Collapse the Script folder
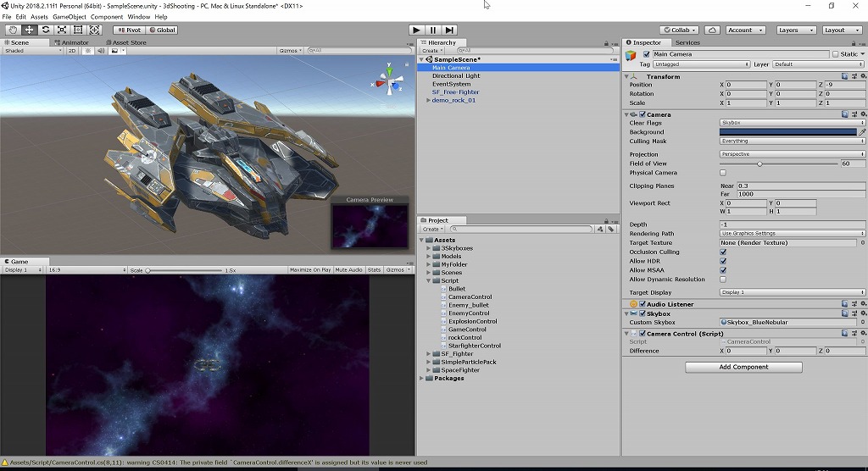Image resolution: width=868 pixels, height=471 pixels. tap(428, 280)
